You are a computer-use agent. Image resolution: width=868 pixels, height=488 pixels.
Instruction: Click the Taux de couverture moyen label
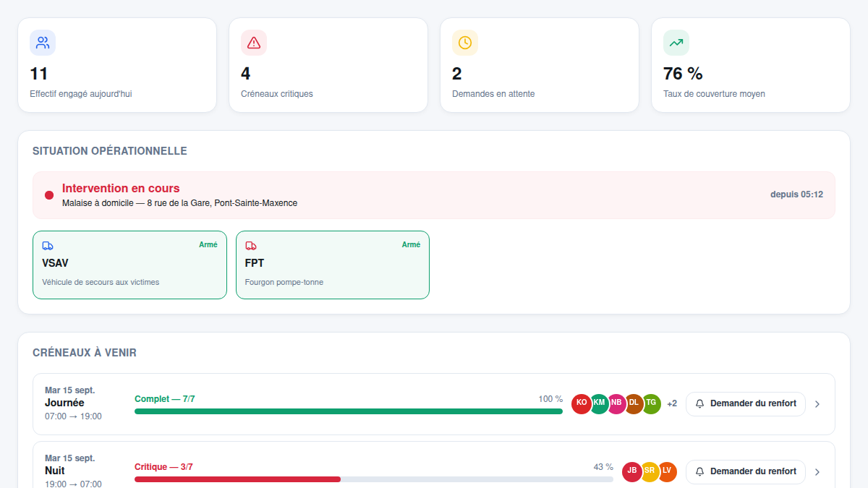(x=714, y=94)
